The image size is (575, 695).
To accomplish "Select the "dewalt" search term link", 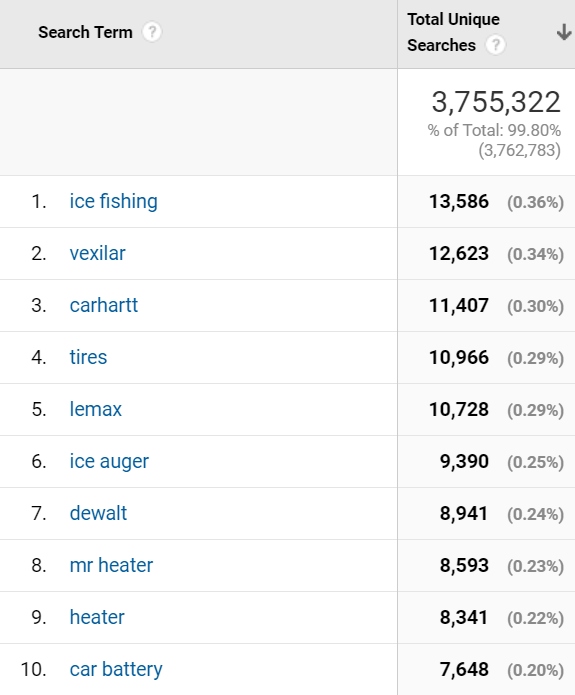I will [98, 513].
